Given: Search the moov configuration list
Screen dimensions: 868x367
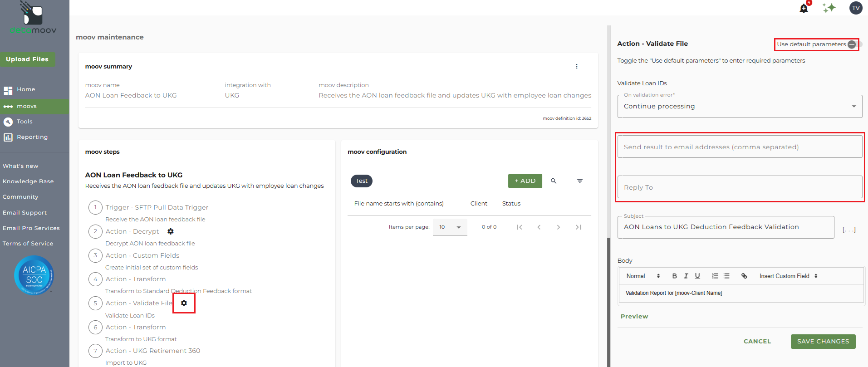Looking at the screenshot, I should (554, 181).
